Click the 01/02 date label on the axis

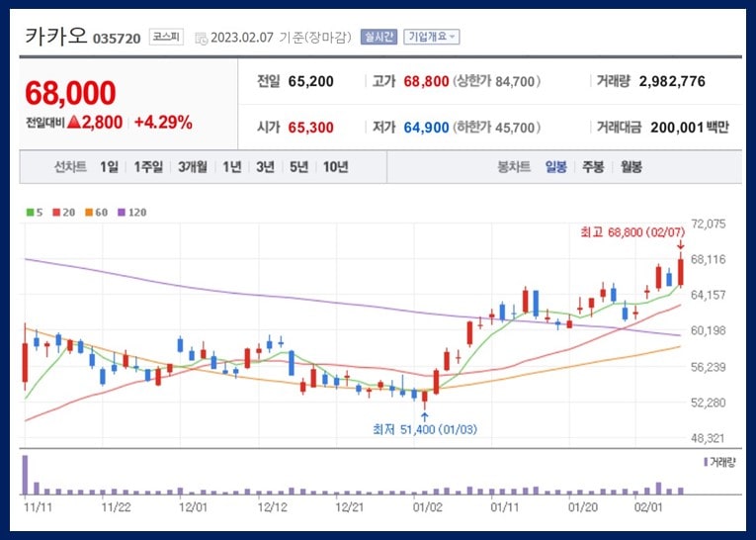(427, 507)
